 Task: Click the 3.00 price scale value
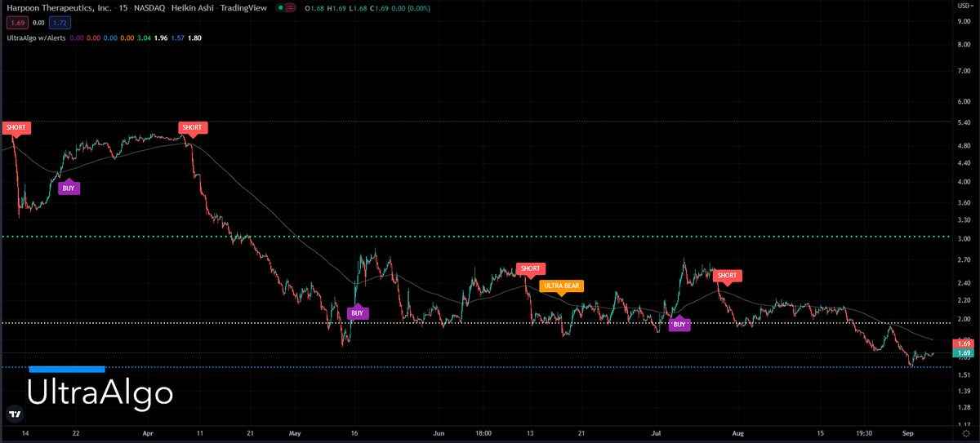tap(964, 237)
